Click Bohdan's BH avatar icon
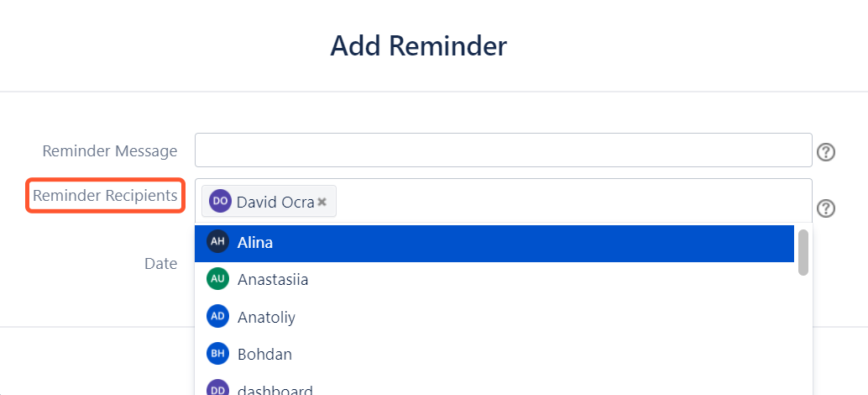This screenshot has height=395, width=868. 217,354
